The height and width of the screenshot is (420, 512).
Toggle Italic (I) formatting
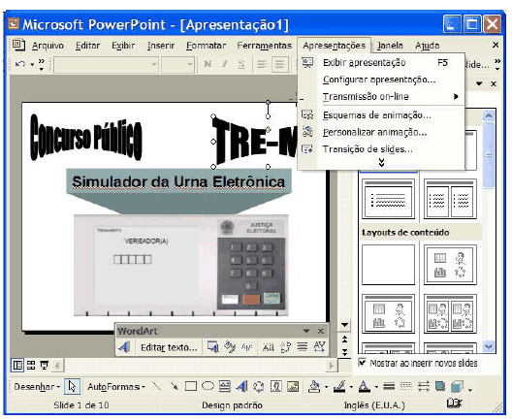[224, 64]
